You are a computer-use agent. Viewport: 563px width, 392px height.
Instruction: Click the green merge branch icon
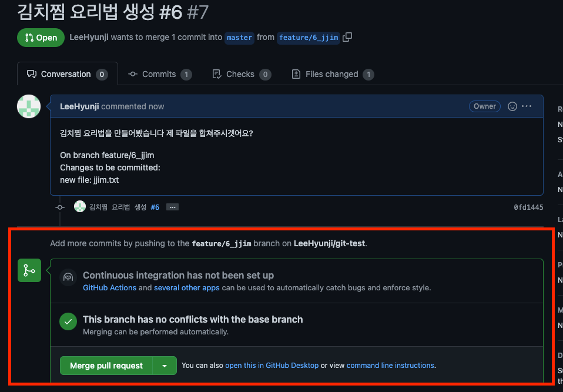29,270
